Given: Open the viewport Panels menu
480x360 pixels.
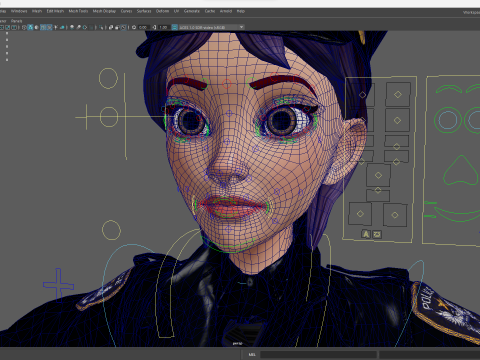Looking at the screenshot, I should tap(16, 21).
